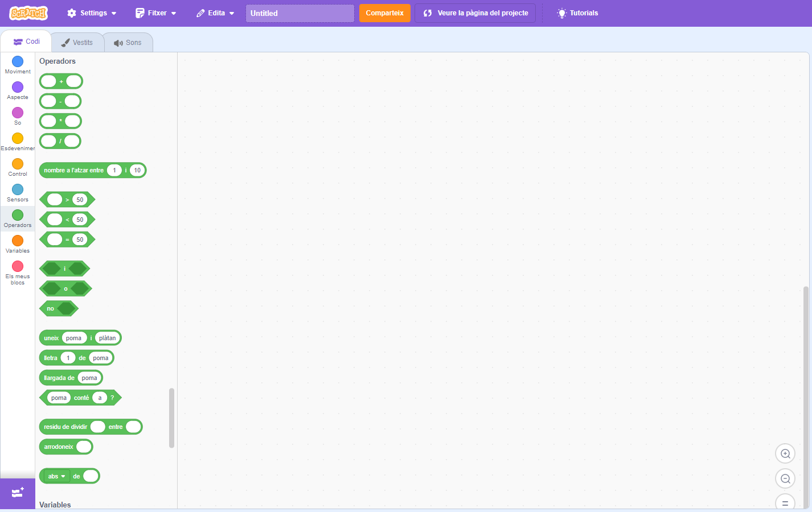Switch to the Vestits tab

(77, 43)
